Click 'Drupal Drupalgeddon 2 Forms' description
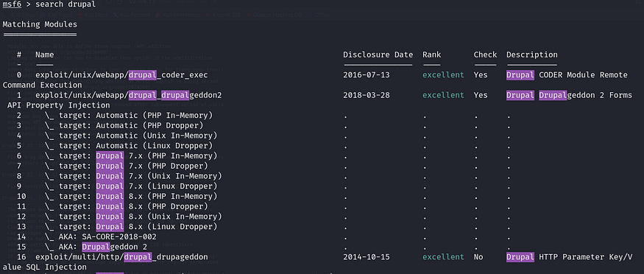Viewport: 644px width, 274px height. (x=569, y=95)
